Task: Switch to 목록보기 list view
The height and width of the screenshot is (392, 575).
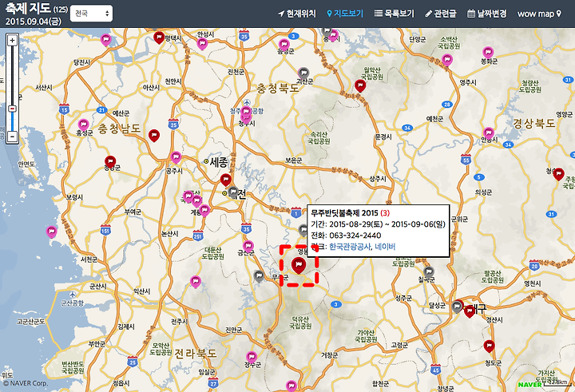Action: pos(394,14)
